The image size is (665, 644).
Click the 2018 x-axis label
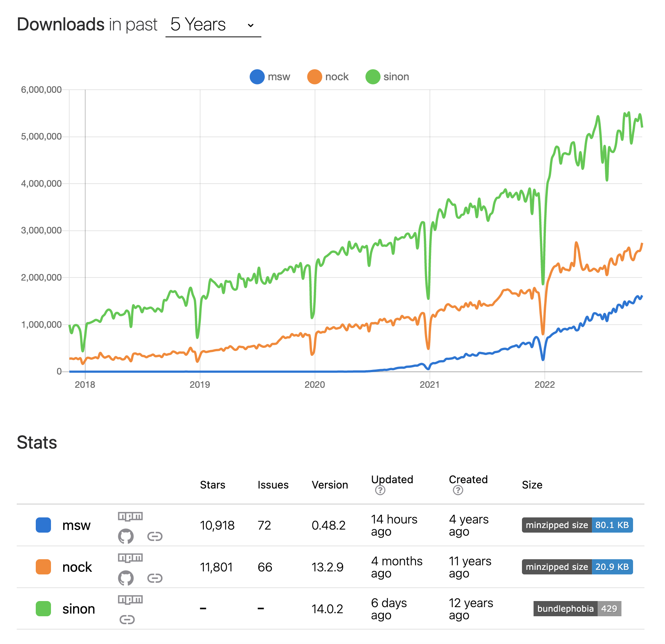(85, 385)
